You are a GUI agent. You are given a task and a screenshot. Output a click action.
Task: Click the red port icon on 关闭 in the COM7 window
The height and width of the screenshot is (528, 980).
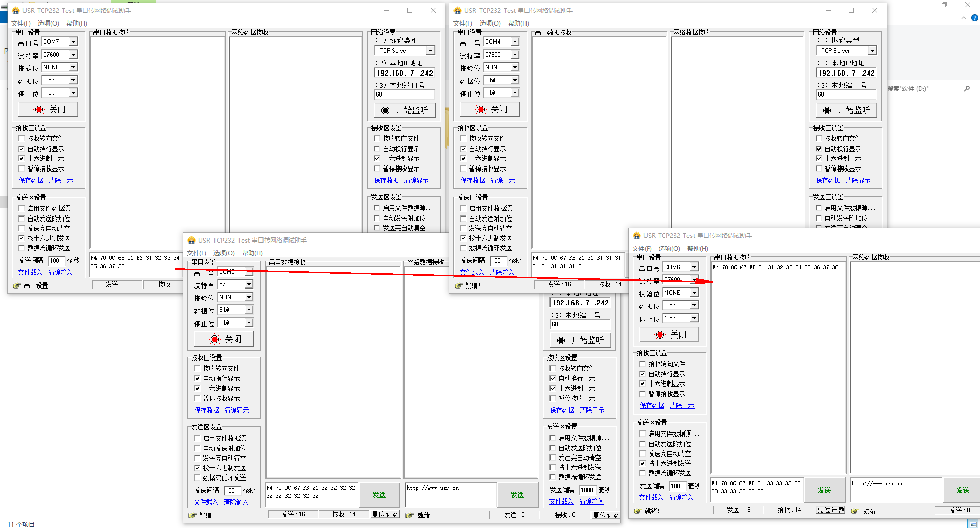(x=39, y=109)
